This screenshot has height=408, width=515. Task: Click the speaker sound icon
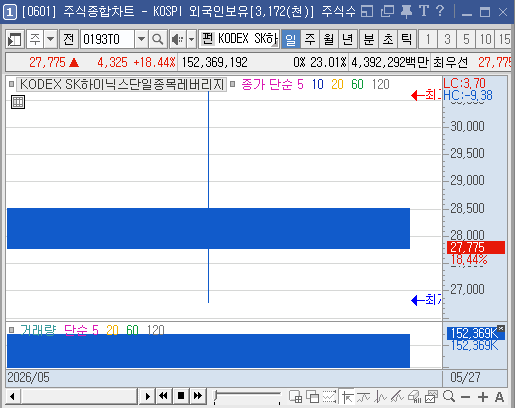coord(177,39)
